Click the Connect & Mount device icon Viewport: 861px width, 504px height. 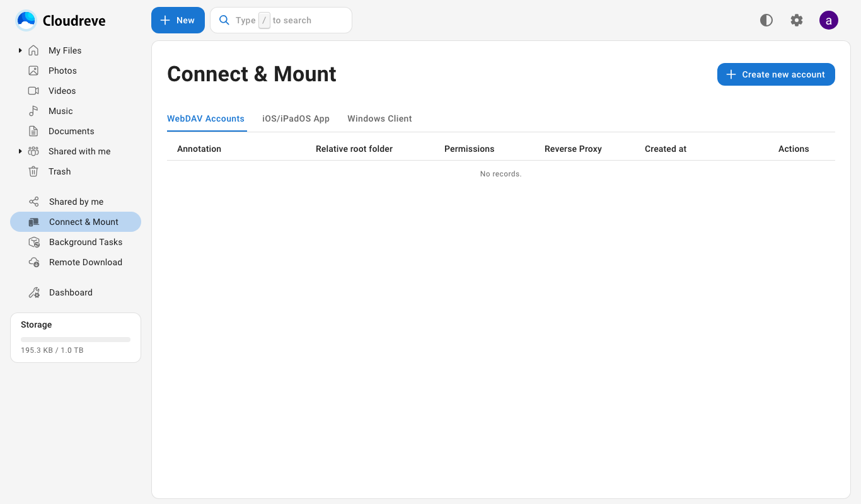34,222
